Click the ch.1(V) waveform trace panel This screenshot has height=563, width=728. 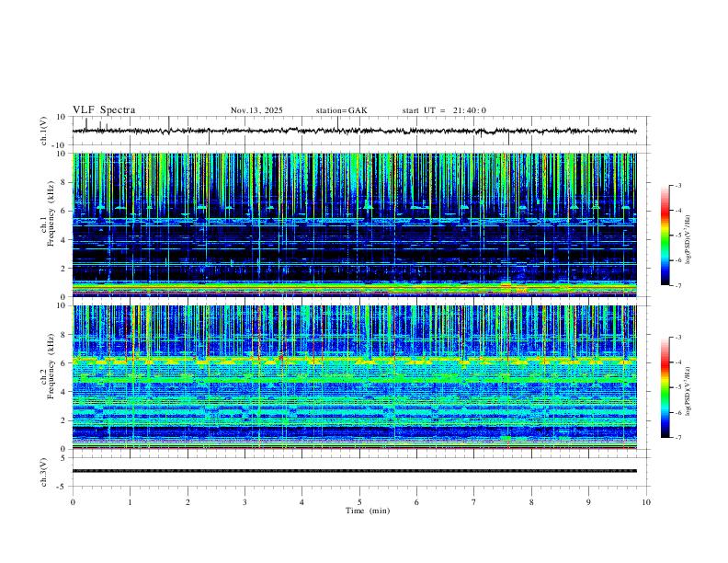coord(360,131)
